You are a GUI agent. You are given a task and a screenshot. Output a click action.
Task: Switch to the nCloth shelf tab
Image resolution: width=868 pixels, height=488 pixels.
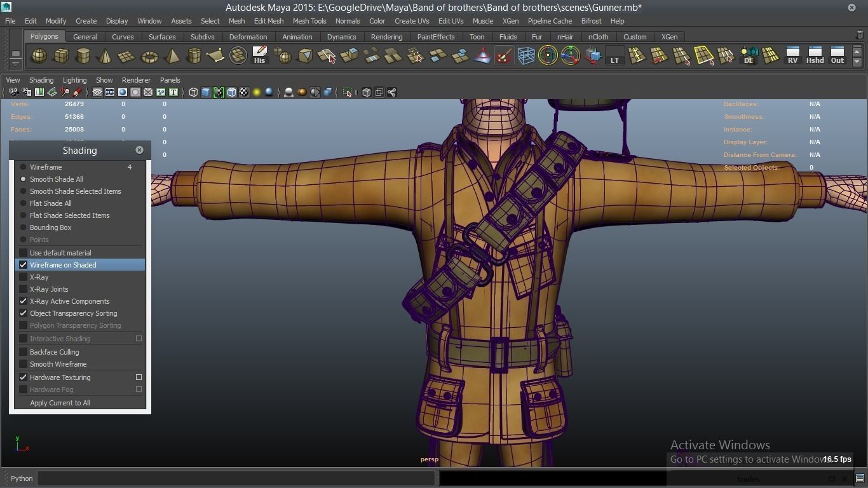(x=598, y=37)
